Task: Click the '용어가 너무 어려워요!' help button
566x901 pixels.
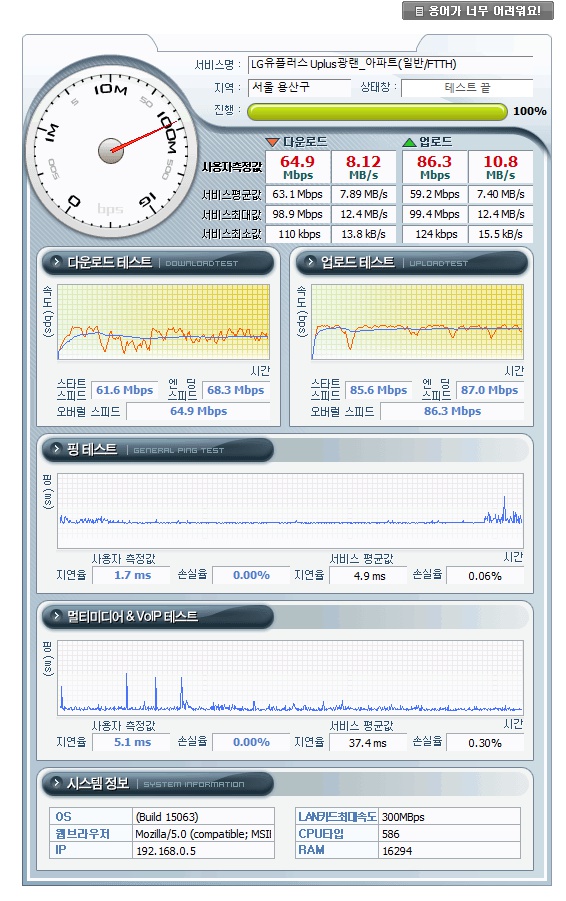Action: pos(478,11)
